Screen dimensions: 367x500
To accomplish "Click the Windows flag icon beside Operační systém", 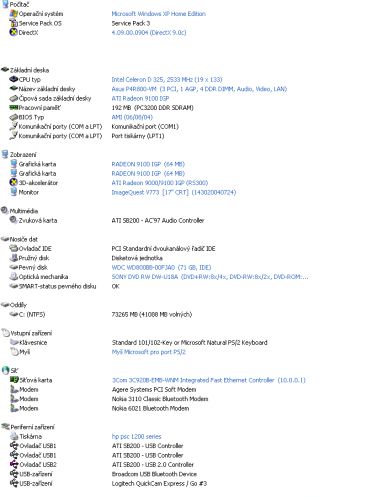I will click(14, 14).
